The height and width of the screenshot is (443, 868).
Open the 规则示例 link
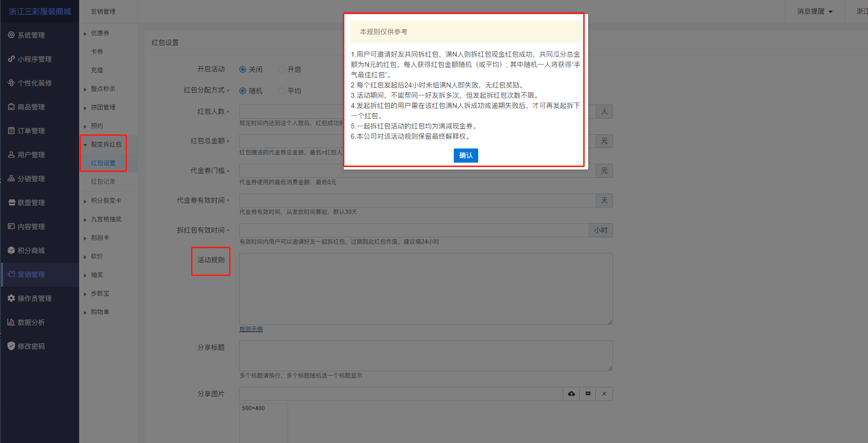click(x=251, y=329)
